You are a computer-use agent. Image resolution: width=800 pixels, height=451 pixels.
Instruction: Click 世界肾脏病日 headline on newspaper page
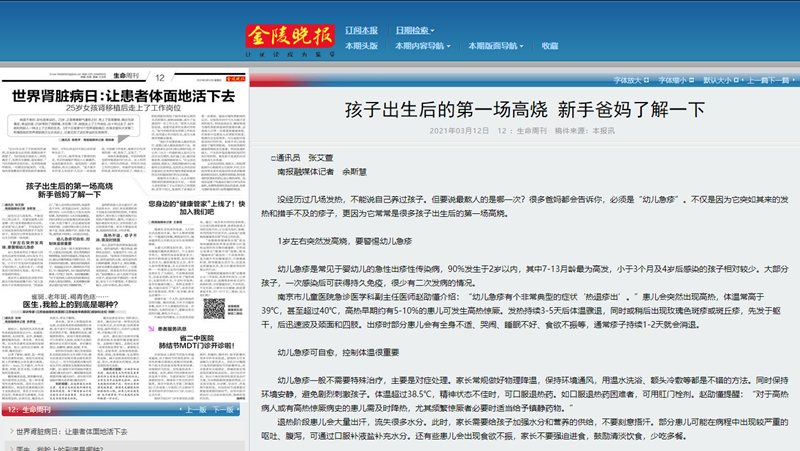pyautogui.click(x=123, y=95)
